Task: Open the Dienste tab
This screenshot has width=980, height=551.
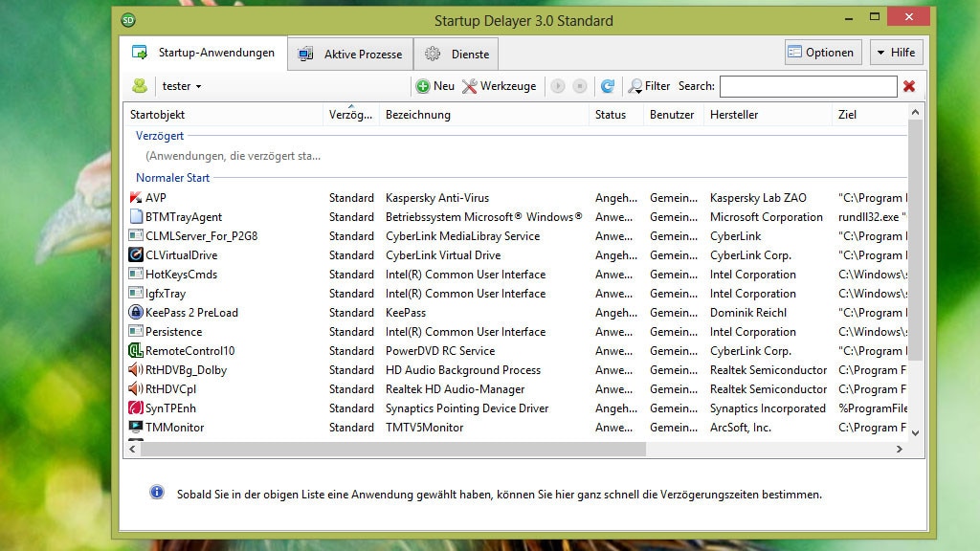Action: coord(457,54)
